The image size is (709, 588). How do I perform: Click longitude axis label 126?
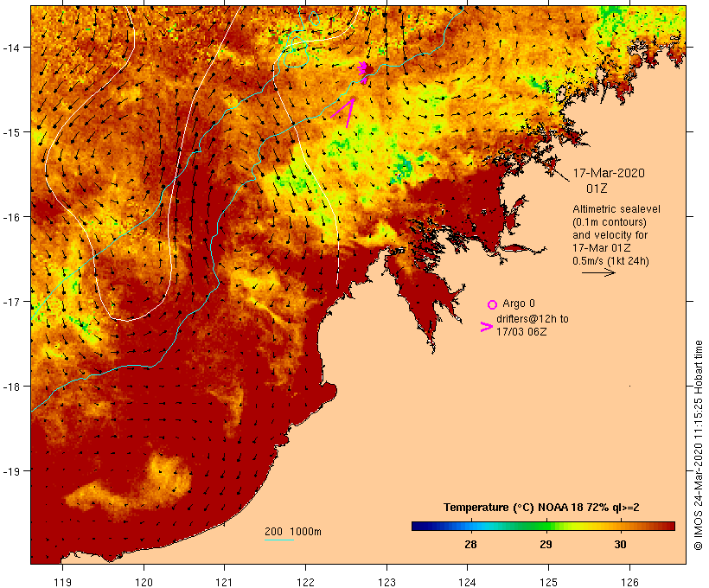click(629, 582)
